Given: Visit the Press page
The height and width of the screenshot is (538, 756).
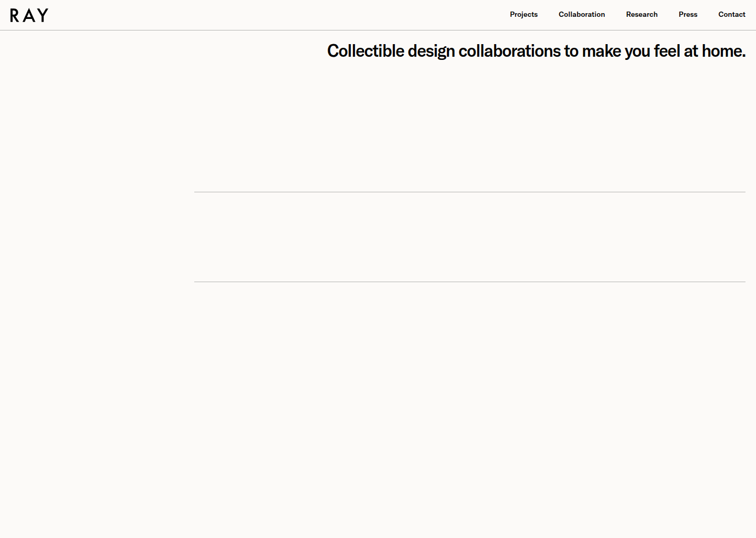Looking at the screenshot, I should point(688,14).
